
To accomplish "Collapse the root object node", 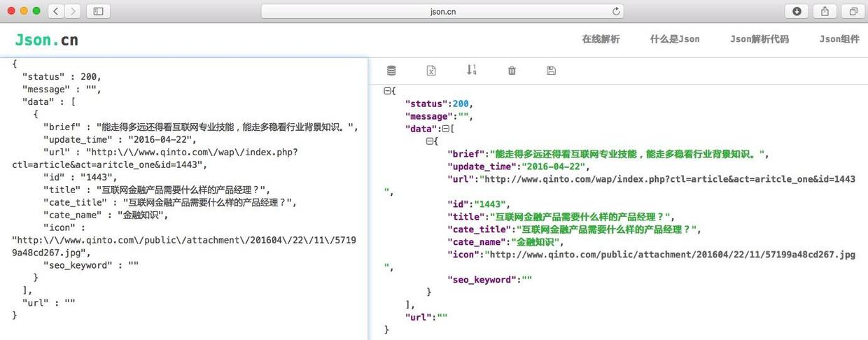I will click(x=387, y=91).
